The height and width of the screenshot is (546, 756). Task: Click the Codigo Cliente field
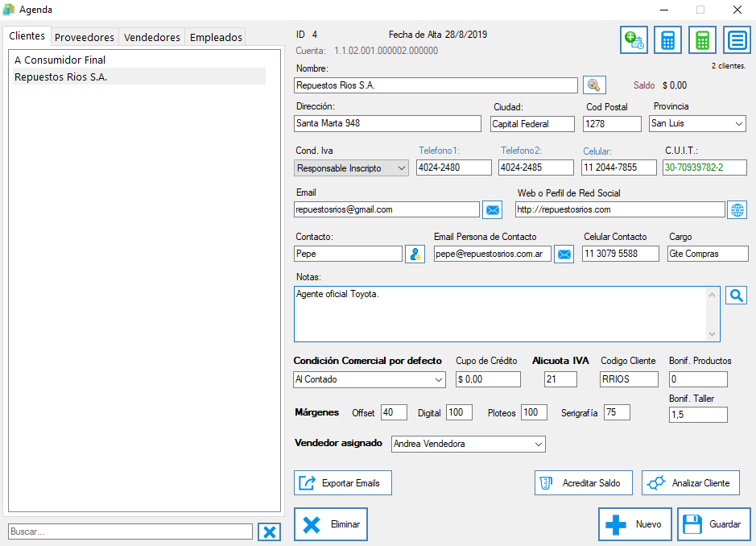pyautogui.click(x=630, y=379)
